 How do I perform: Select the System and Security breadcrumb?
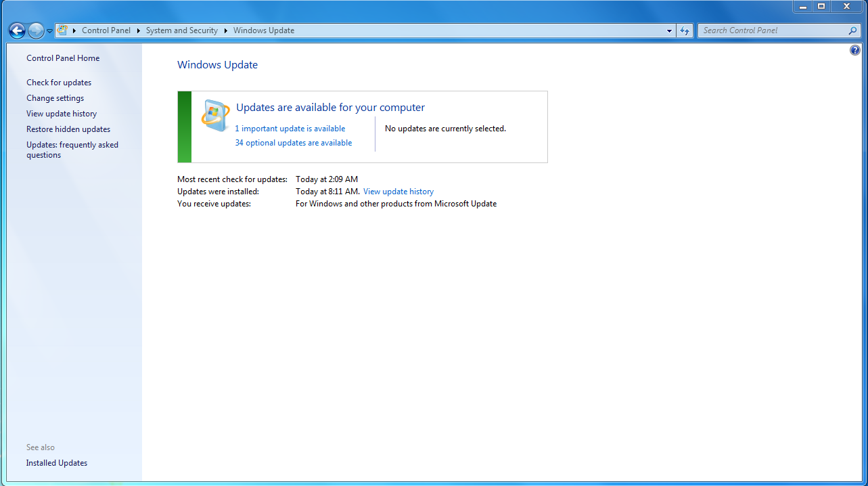[182, 30]
